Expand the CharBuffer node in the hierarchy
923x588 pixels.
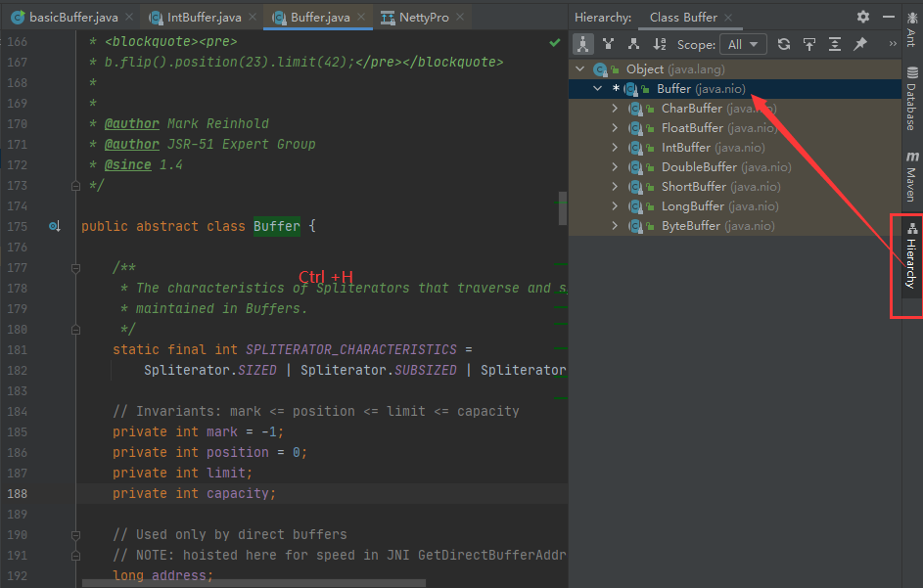click(615, 109)
